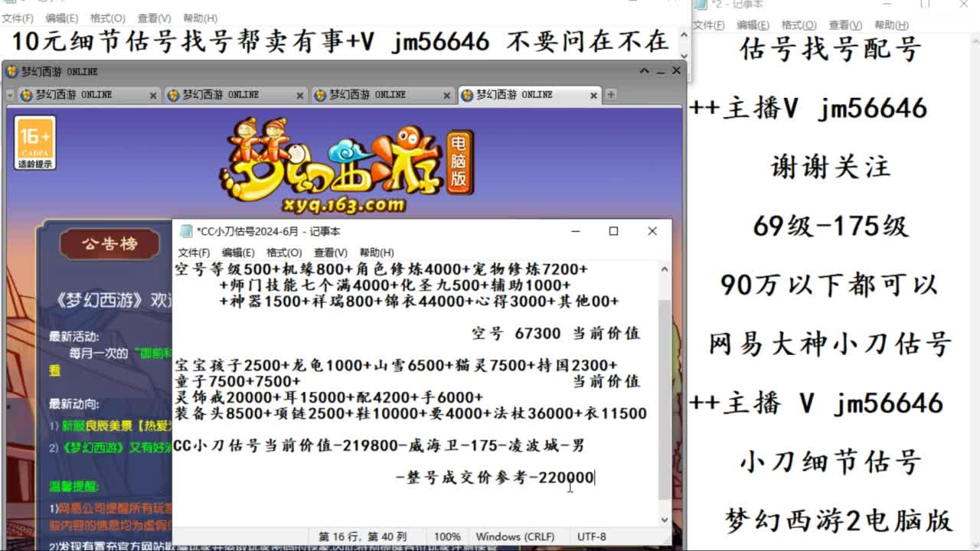Open 查看(V) menu in top-left Notepad window

154,18
